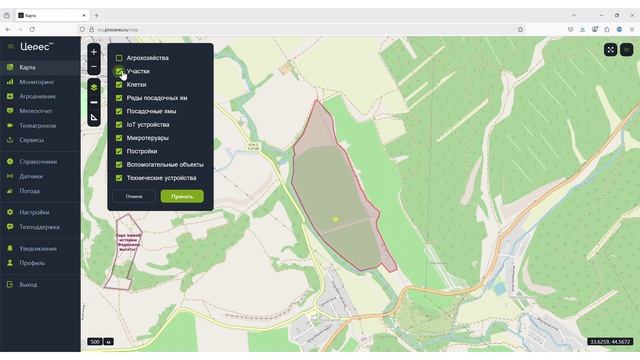Select the browser tab titled Карта
This screenshot has width=640, height=360.
[52, 16]
